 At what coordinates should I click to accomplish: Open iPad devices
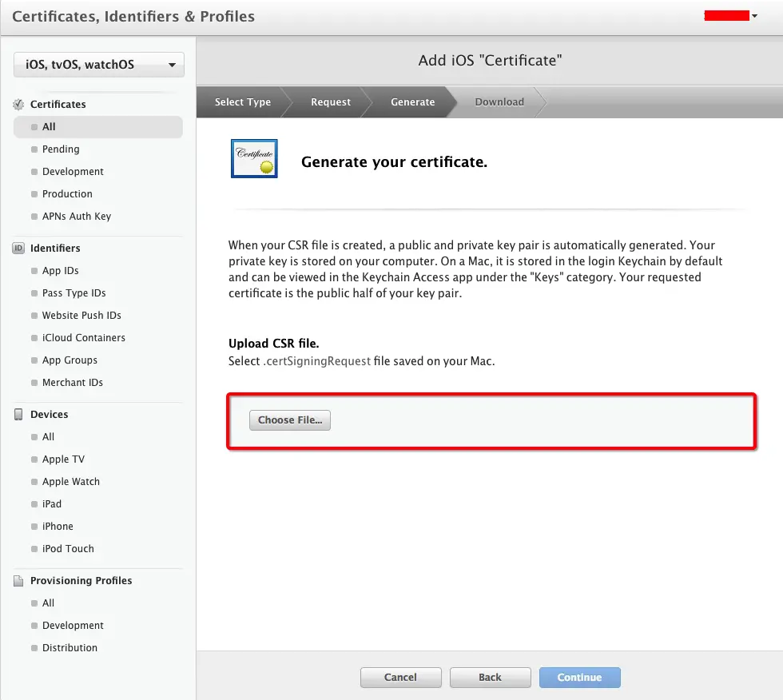52,503
